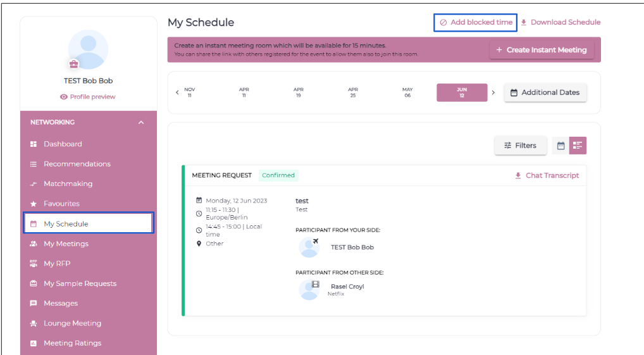Switch to list view

[578, 146]
